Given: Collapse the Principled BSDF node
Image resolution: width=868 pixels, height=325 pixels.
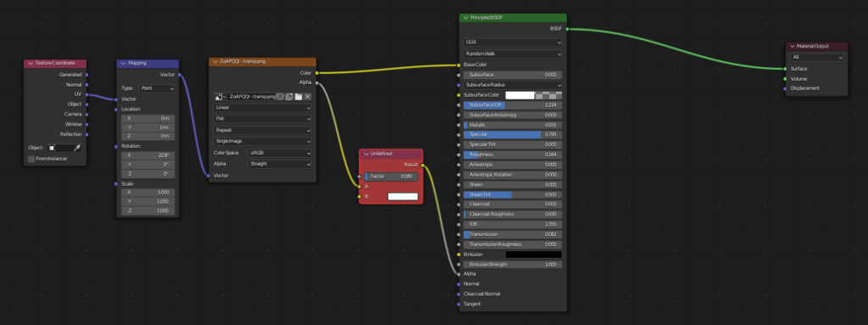Looking at the screenshot, I should point(465,18).
